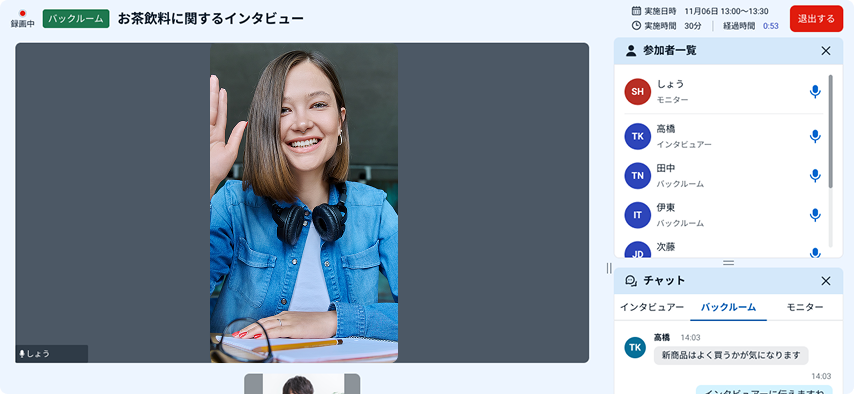854x394 pixels.
Task: Click the message 新商品はよく買うかが気になります
Action: coord(731,355)
